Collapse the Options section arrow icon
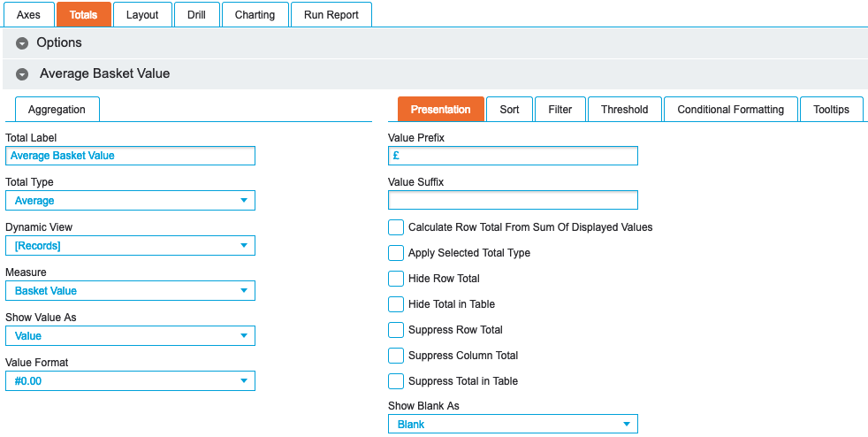 point(22,43)
